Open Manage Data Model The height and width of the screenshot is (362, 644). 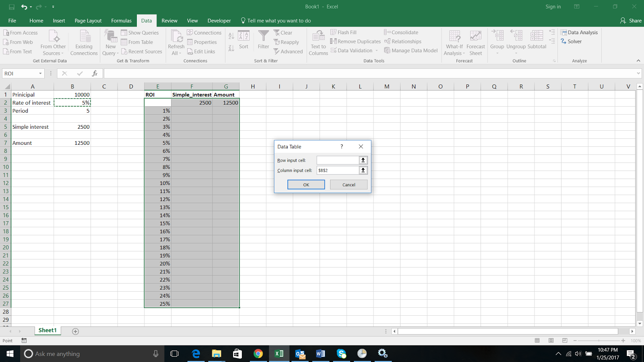411,50
